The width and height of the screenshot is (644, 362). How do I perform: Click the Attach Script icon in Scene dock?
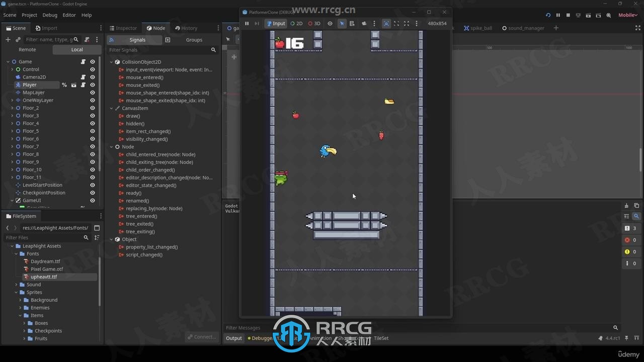click(x=87, y=39)
